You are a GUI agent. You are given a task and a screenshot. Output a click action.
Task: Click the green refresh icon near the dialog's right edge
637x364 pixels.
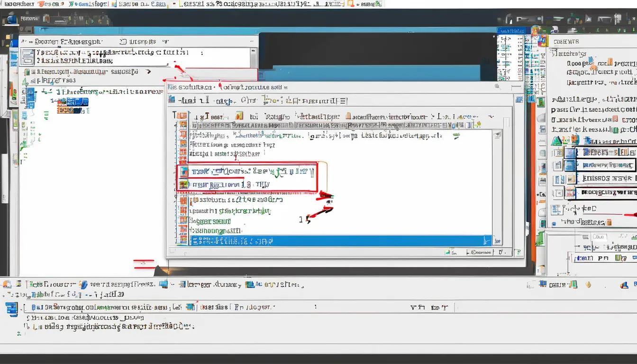click(x=456, y=136)
